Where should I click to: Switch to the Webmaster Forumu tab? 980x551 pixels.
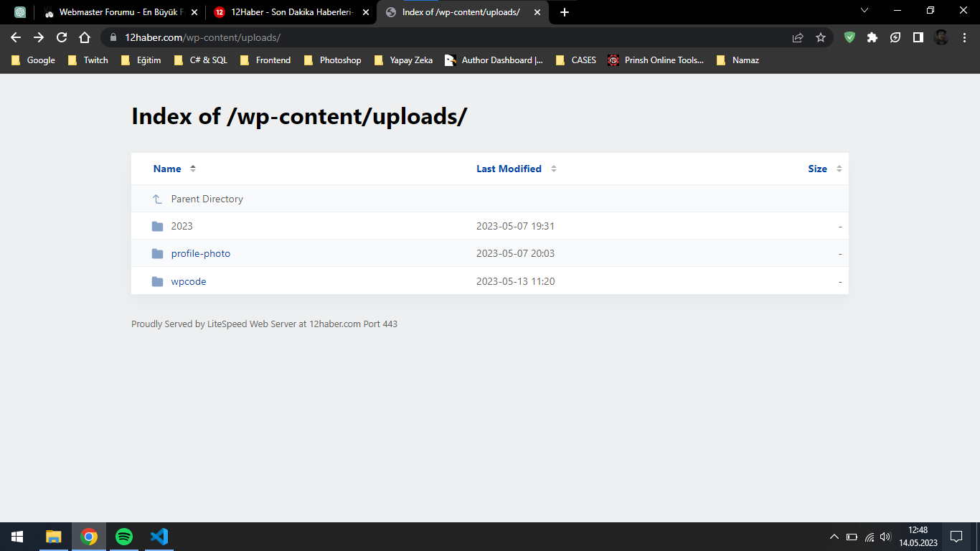click(x=121, y=12)
